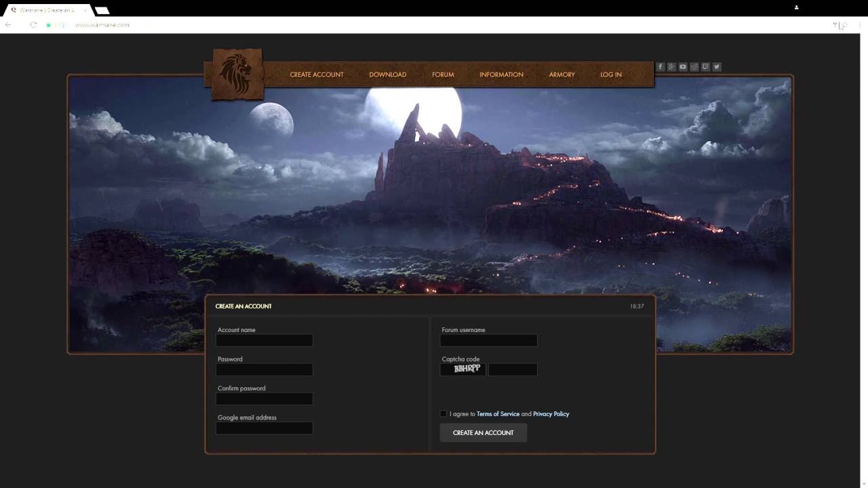
Task: Open the Warmane YouTube channel icon
Action: coord(683,66)
